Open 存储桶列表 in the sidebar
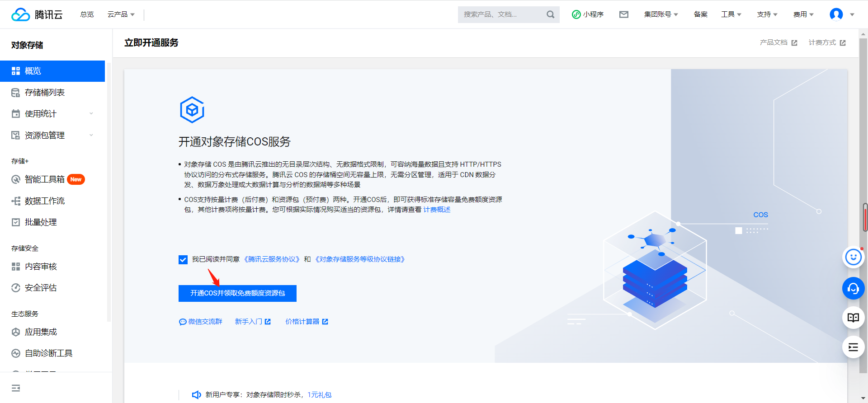The width and height of the screenshot is (868, 403). pos(52,93)
